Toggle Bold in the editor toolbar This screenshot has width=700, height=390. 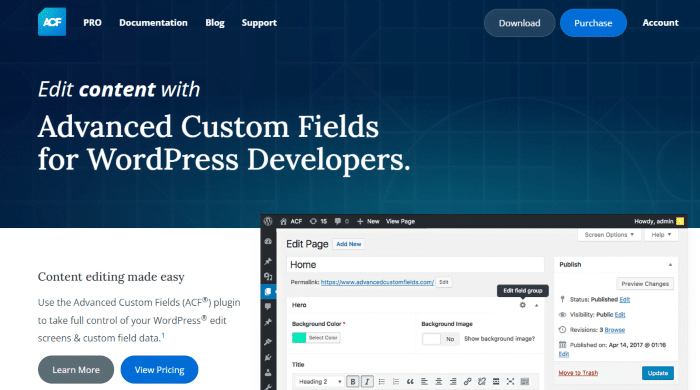pos(353,382)
